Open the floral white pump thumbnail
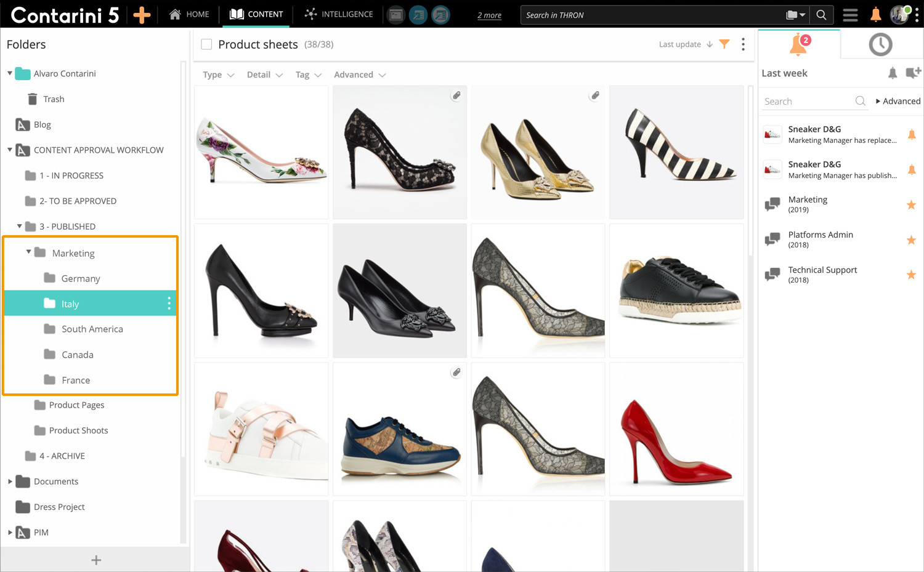Viewport: 924px width, 572px height. pos(261,152)
